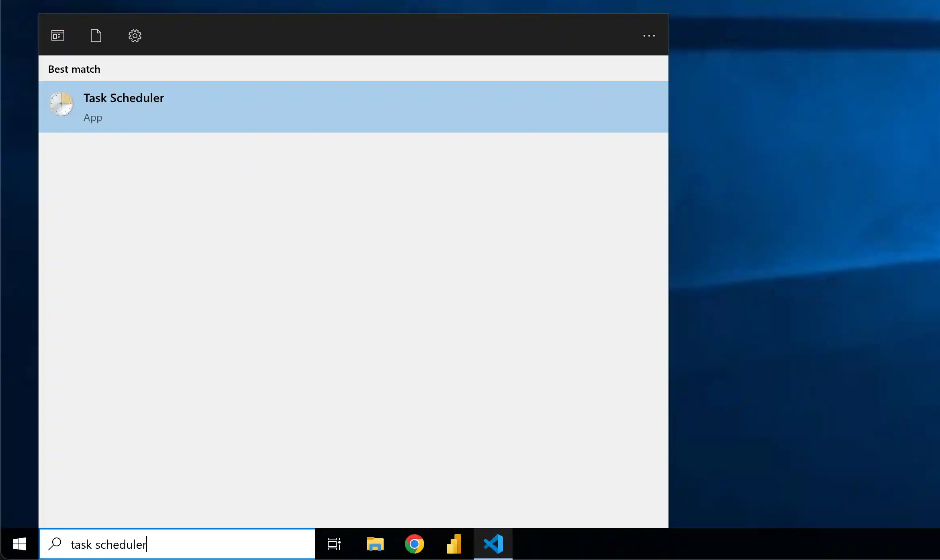
Task: Click the Task Scheduler clock icon
Action: pyautogui.click(x=61, y=104)
